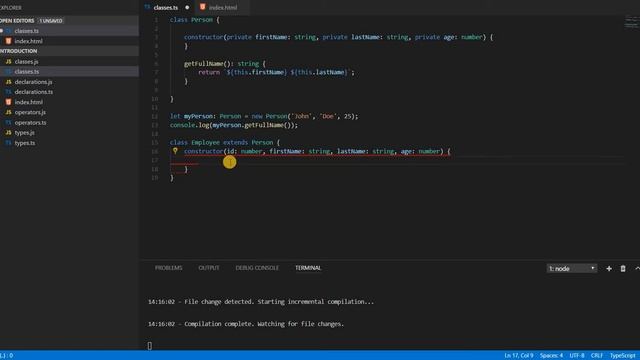Select the Terminal panel tab

(308, 268)
